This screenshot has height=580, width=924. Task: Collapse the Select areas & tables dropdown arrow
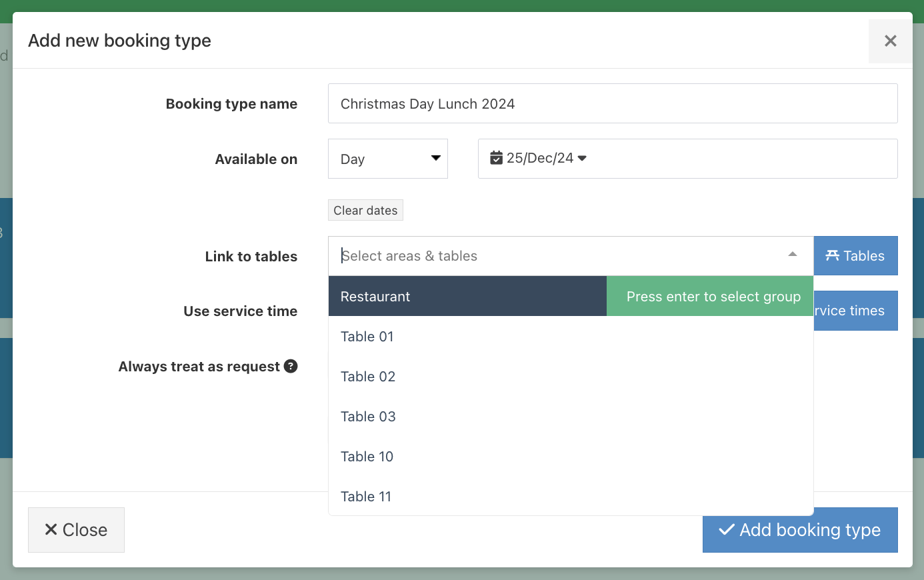click(792, 254)
